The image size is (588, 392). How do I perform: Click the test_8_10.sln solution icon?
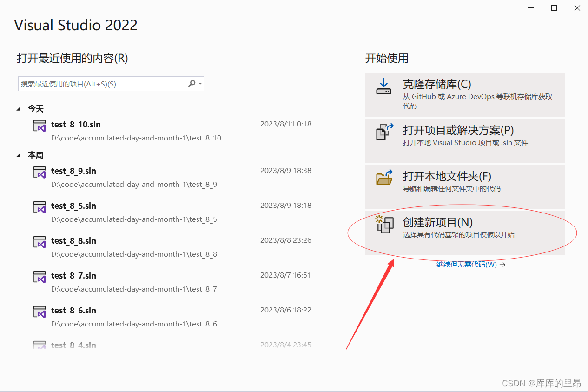click(40, 126)
